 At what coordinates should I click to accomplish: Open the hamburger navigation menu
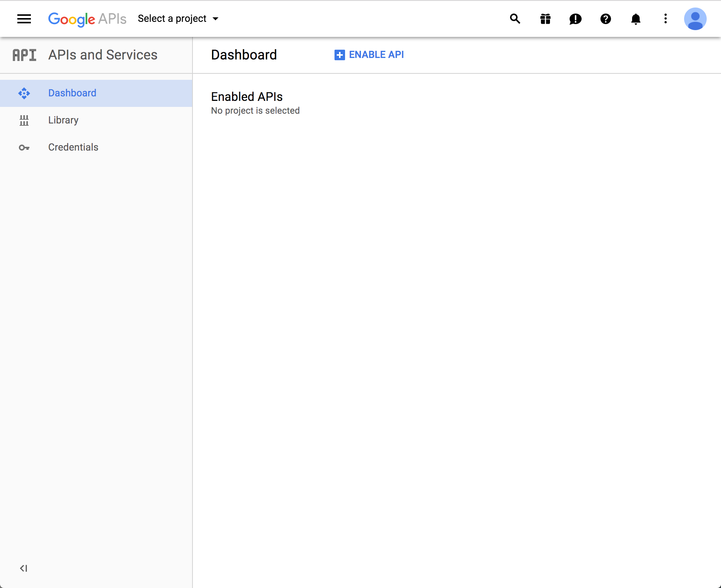pos(24,19)
